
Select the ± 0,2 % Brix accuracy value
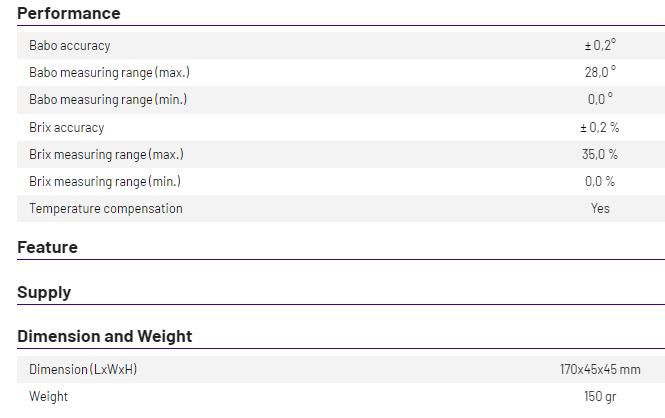click(x=599, y=128)
